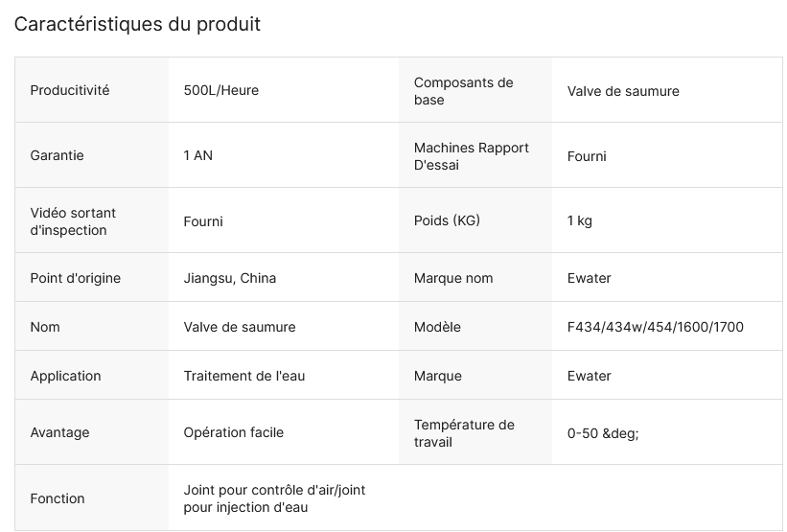Select the "Vidéo sortant d'inspection" label
The width and height of the screenshot is (787, 532).
[x=73, y=221]
